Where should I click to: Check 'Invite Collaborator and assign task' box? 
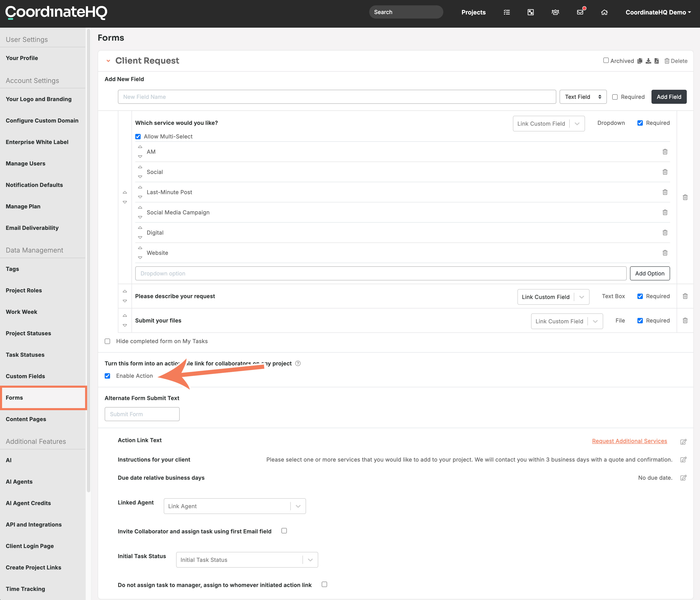[x=284, y=531]
